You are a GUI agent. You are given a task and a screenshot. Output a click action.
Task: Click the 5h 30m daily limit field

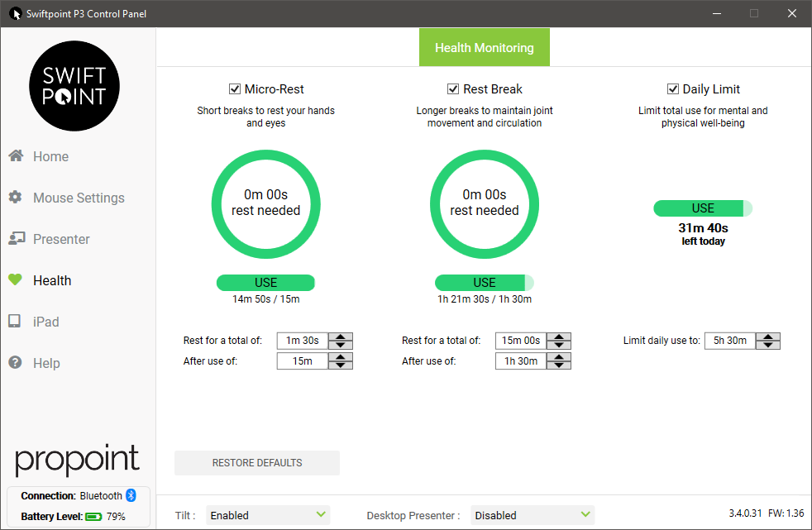point(730,341)
